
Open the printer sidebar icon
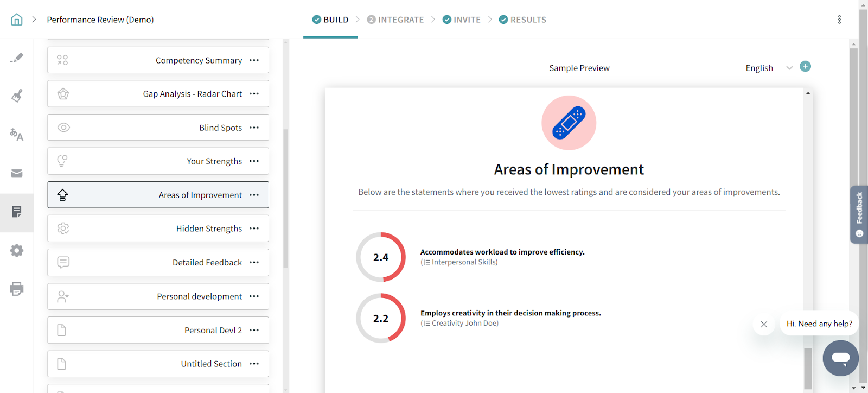pos(17,289)
